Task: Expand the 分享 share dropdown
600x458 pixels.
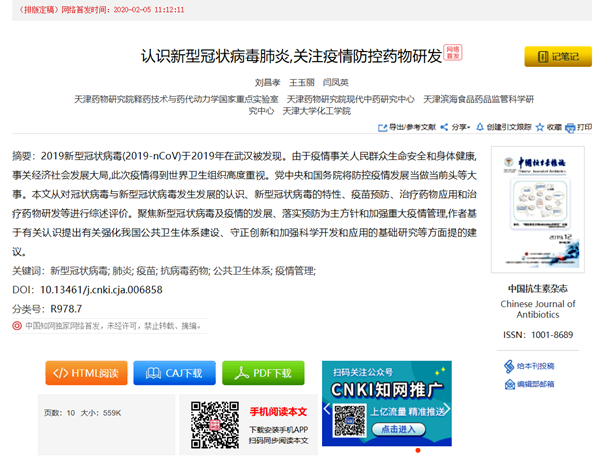Action: 456,128
